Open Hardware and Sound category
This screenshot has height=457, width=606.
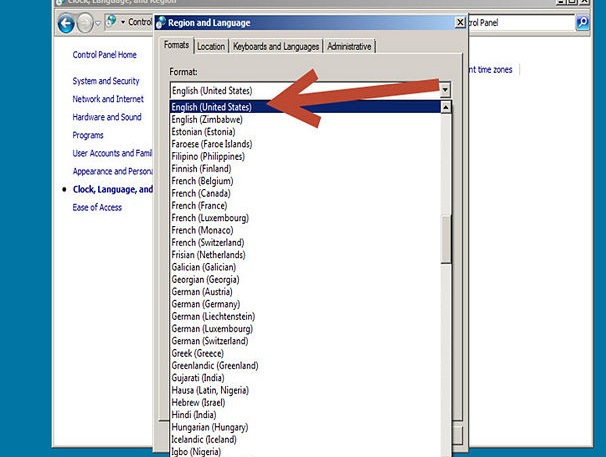tap(107, 117)
